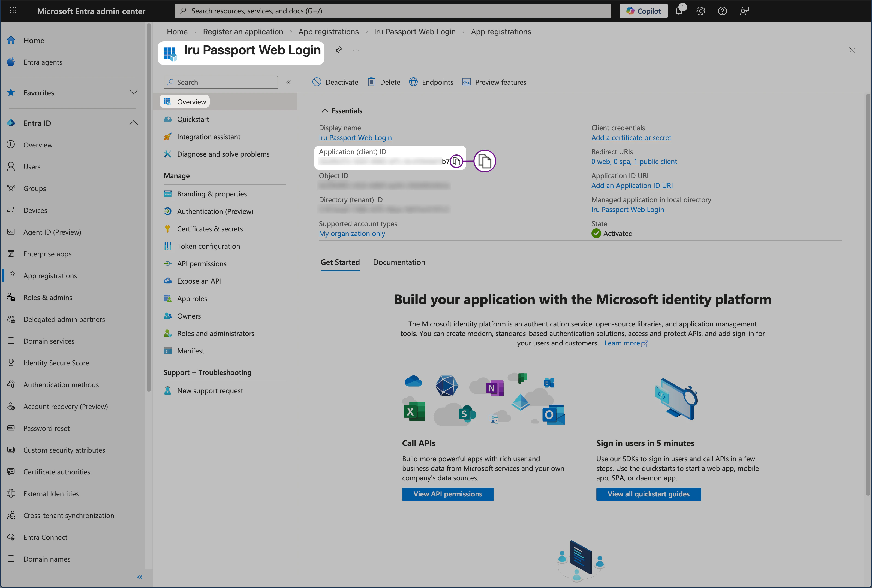Copy the Application (client) ID
Viewport: 872px width, 588px height.
click(457, 161)
